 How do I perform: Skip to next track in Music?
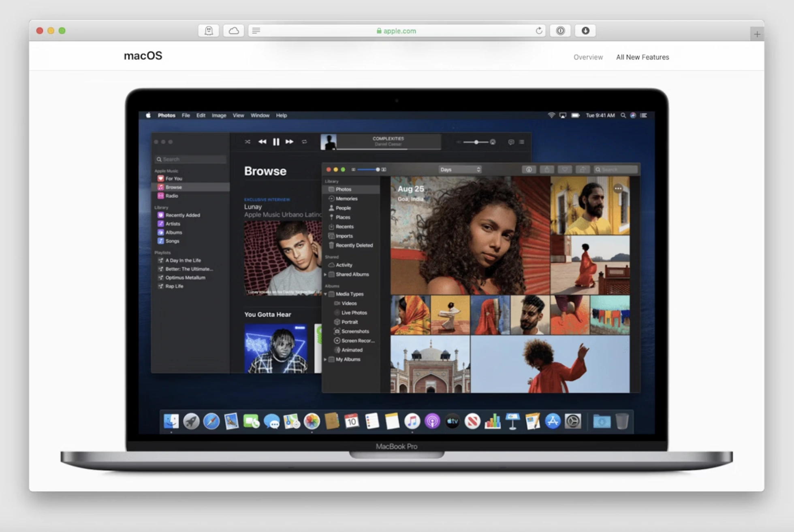coord(289,142)
